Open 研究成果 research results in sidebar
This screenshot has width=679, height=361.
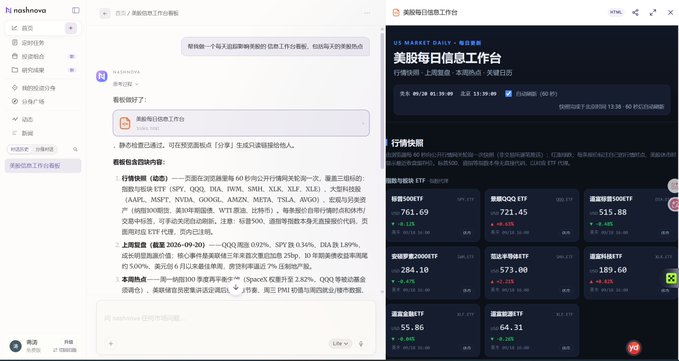click(42, 70)
